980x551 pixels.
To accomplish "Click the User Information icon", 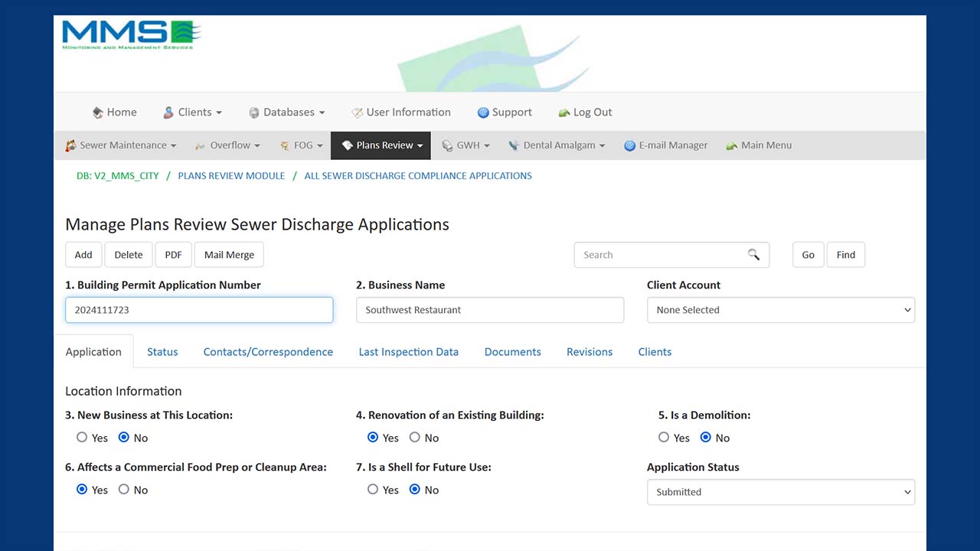I will click(357, 112).
